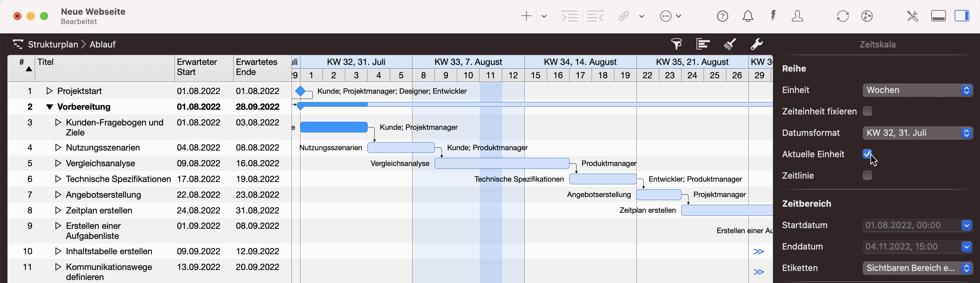This screenshot has height=283, width=980.
Task: Click the sync arrows icon
Action: point(843,16)
